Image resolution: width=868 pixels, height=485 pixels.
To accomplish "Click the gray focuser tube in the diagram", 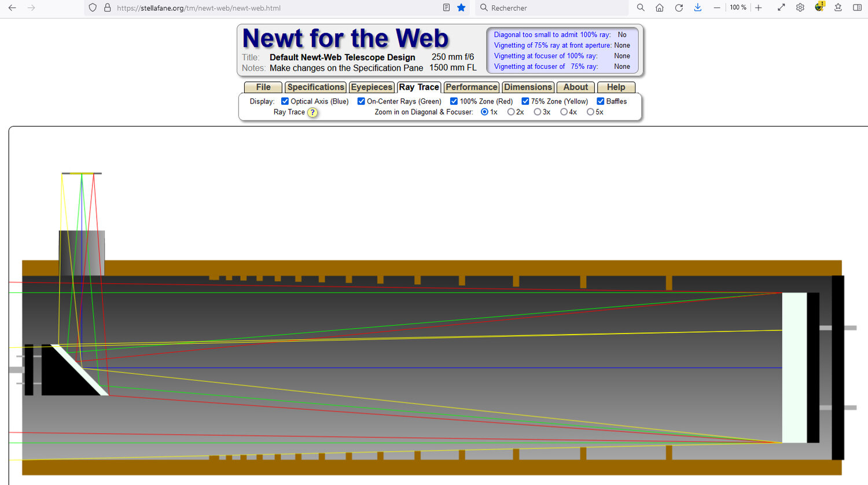I will (82, 253).
